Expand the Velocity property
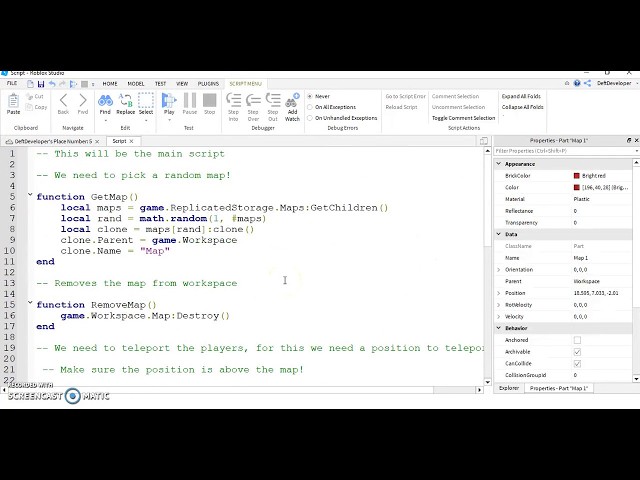This screenshot has width=640, height=480. (x=499, y=317)
